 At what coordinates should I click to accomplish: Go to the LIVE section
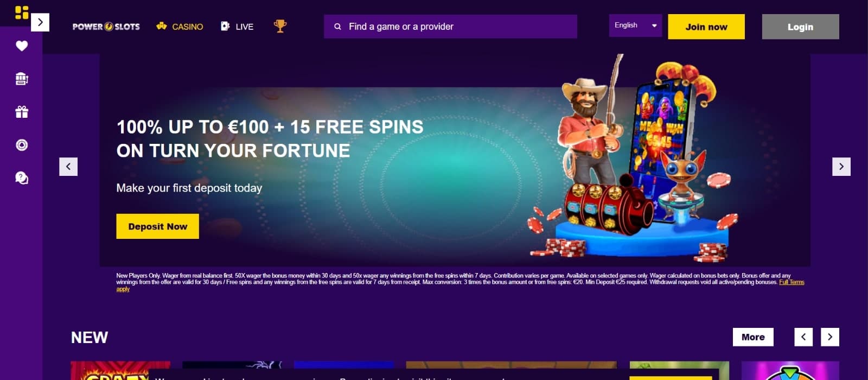[237, 27]
